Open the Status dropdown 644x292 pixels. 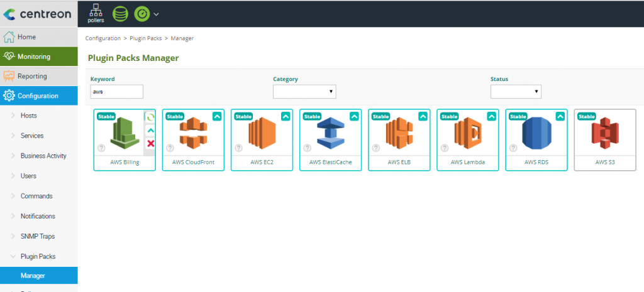click(x=516, y=92)
